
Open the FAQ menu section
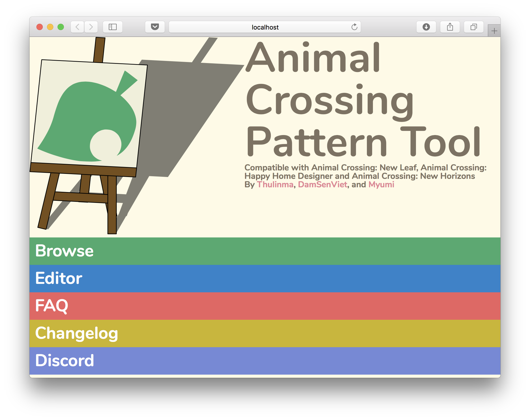[x=265, y=306]
